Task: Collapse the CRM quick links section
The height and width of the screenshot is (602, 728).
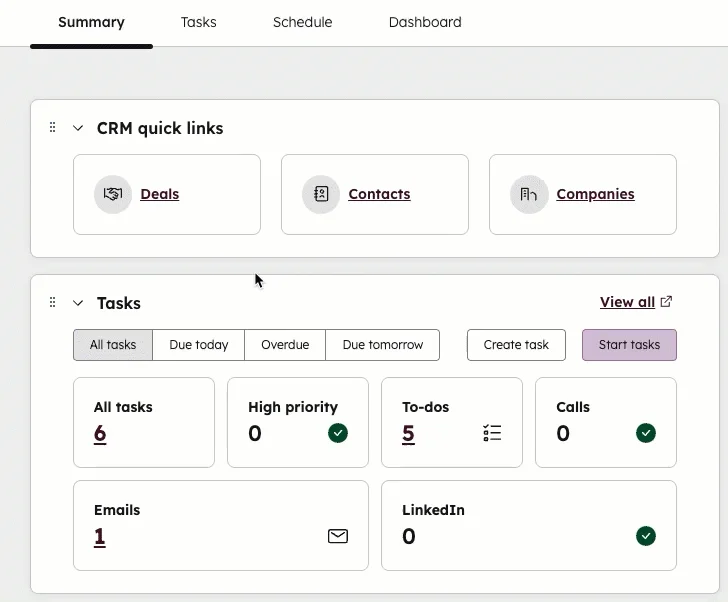Action: [x=78, y=128]
